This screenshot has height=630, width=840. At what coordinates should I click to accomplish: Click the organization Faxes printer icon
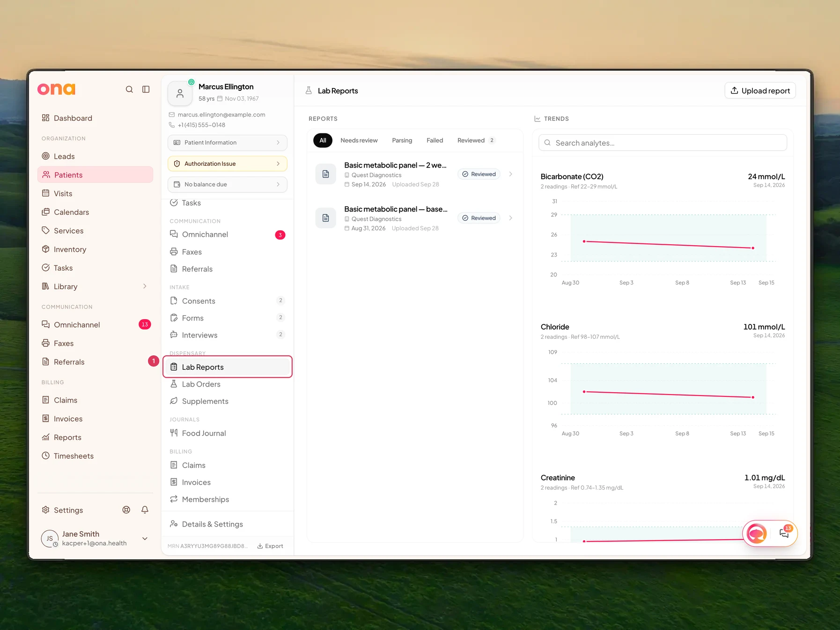[45, 343]
